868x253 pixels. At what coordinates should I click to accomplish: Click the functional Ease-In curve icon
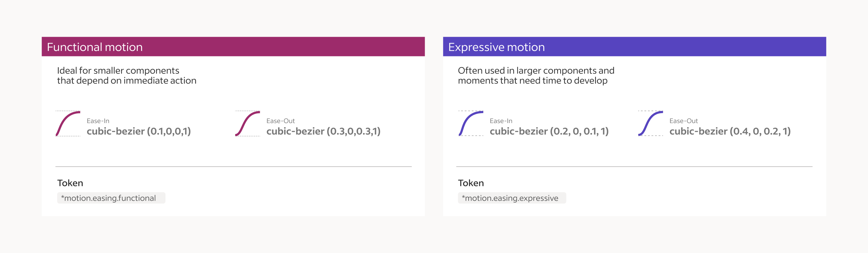coord(68,123)
